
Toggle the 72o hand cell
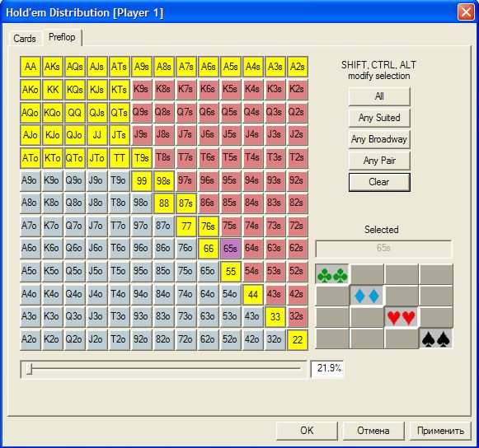185,339
